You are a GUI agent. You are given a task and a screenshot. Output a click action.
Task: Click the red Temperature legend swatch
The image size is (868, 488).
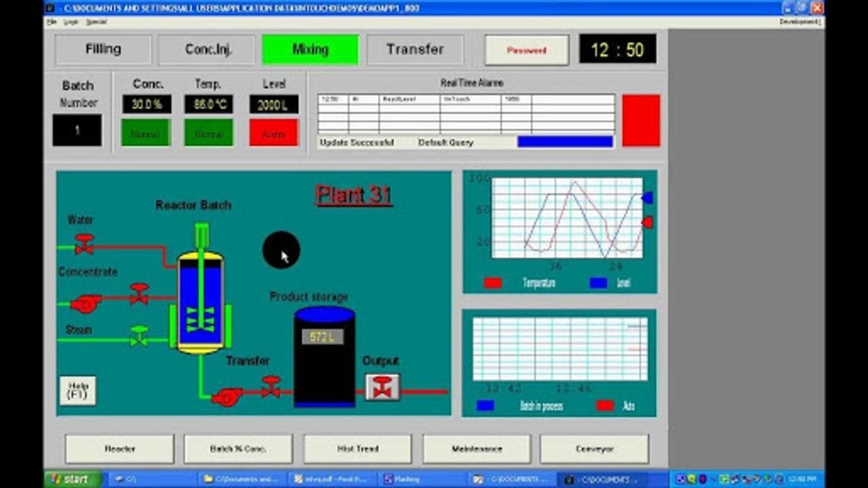[x=493, y=283]
